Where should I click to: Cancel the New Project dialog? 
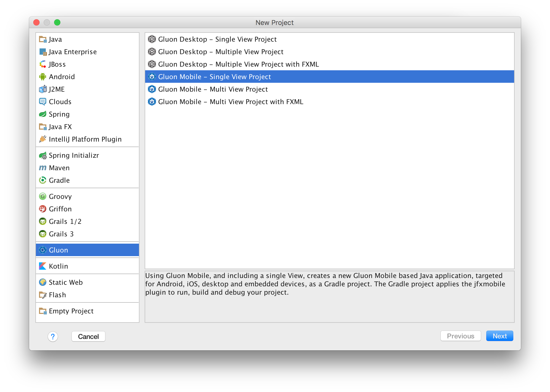point(88,337)
